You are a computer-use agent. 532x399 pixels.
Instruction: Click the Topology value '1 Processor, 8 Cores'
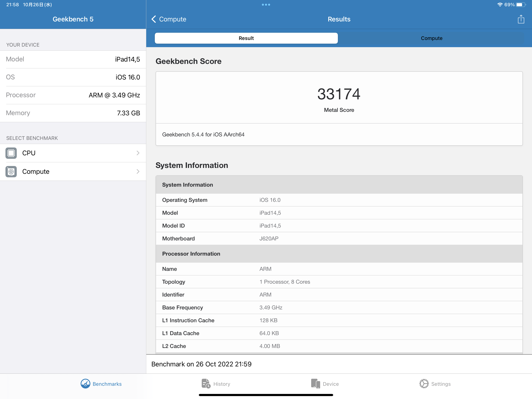point(285,282)
